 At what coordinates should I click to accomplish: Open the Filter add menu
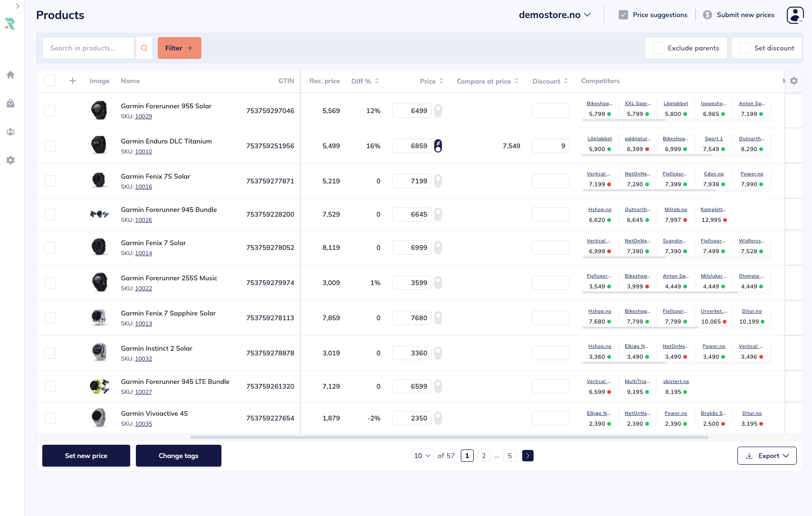[x=180, y=48]
